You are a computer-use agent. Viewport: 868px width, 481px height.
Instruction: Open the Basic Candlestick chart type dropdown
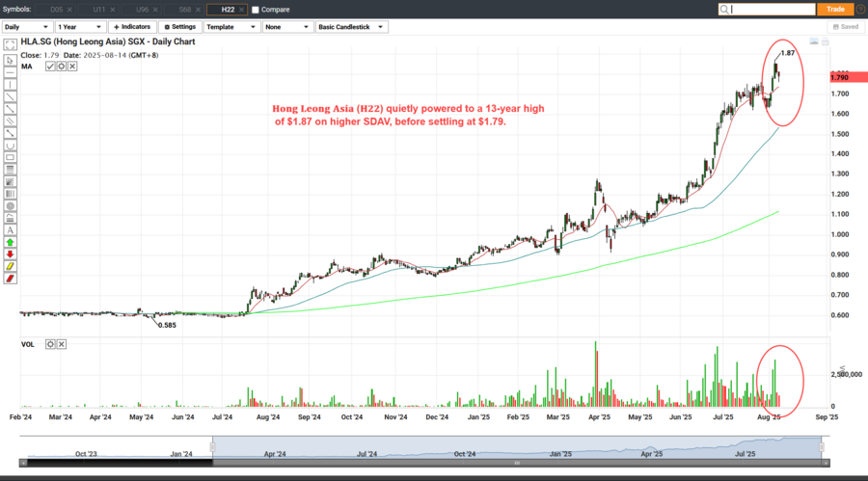click(x=351, y=27)
